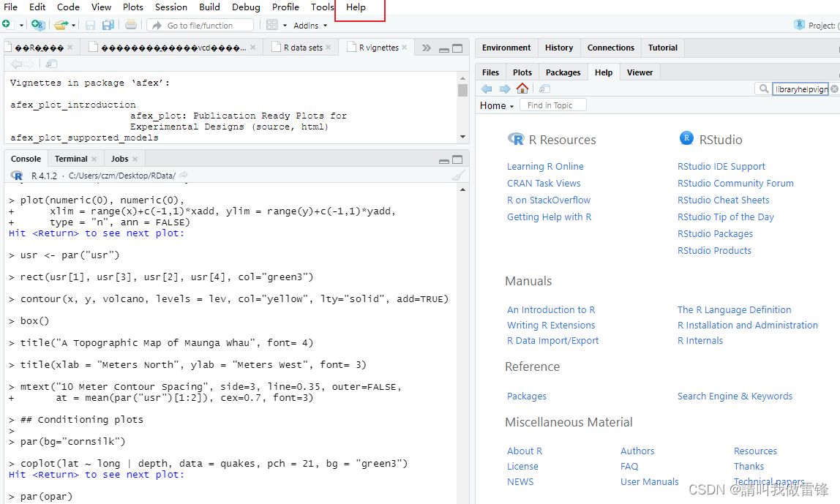Click Show in new window icon in source pane

click(51, 64)
